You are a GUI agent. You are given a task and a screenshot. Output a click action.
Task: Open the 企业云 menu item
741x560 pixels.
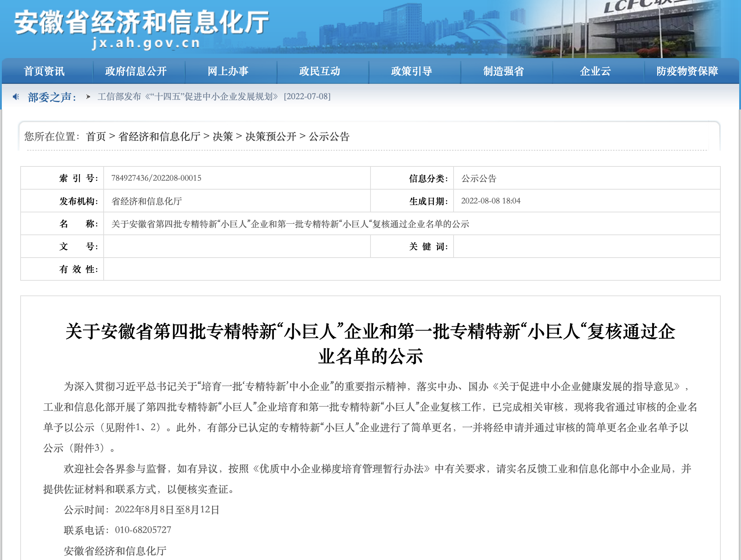pos(595,71)
